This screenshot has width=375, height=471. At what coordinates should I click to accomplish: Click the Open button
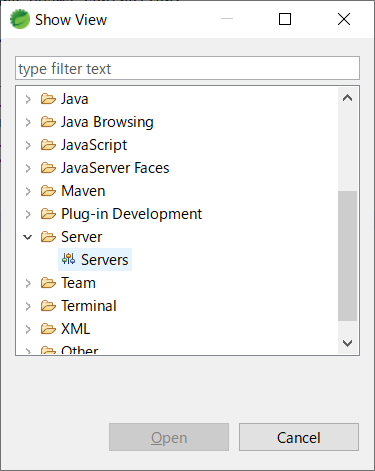click(169, 437)
